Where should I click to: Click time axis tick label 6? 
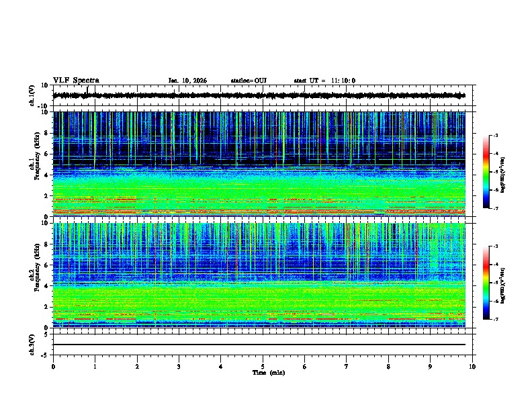[x=305, y=367]
